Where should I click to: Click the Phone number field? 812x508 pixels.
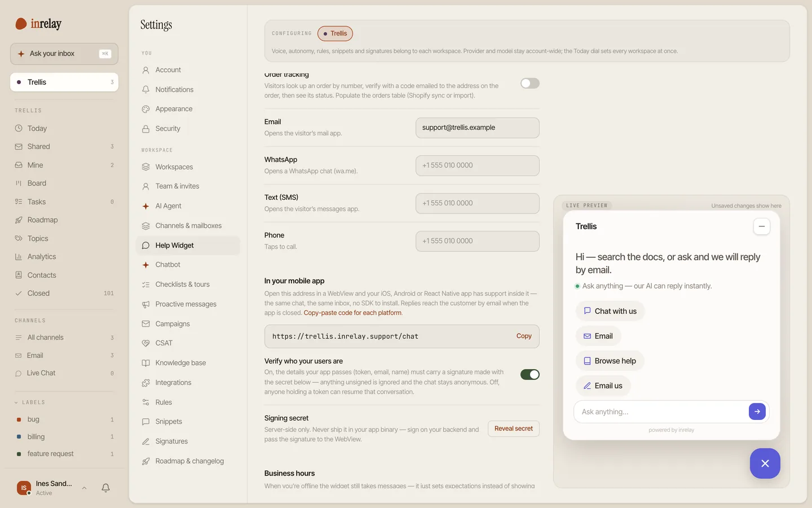tap(477, 241)
